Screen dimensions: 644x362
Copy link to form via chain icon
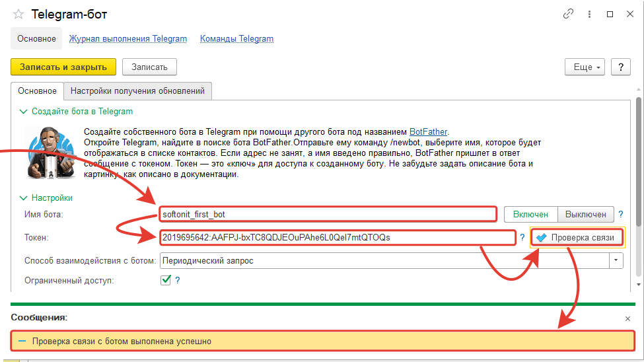click(x=568, y=14)
